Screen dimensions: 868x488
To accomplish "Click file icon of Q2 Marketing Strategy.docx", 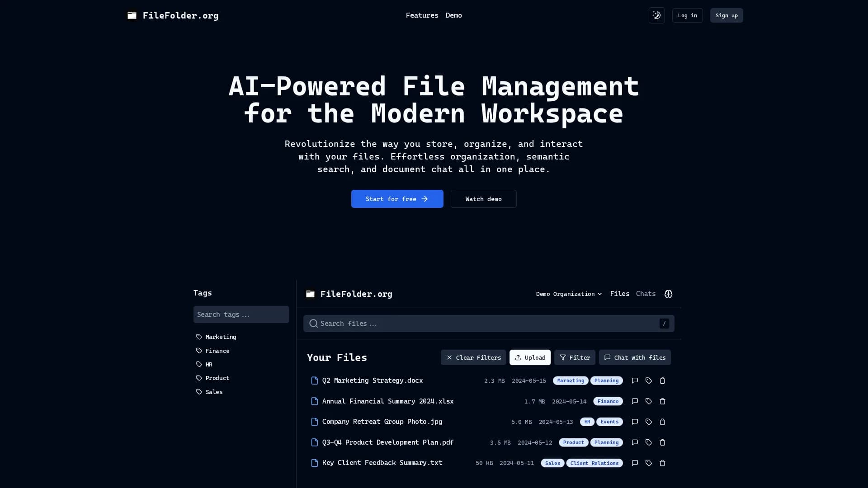I will pyautogui.click(x=315, y=380).
